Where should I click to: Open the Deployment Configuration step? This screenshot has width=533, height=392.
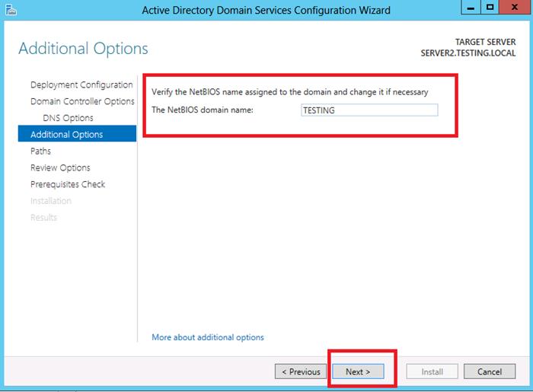tap(81, 84)
